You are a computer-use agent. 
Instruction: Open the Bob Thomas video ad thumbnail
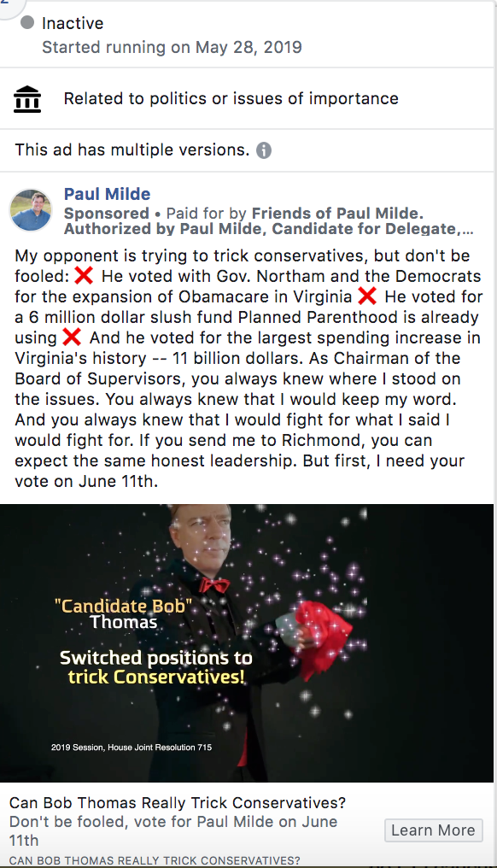247,642
